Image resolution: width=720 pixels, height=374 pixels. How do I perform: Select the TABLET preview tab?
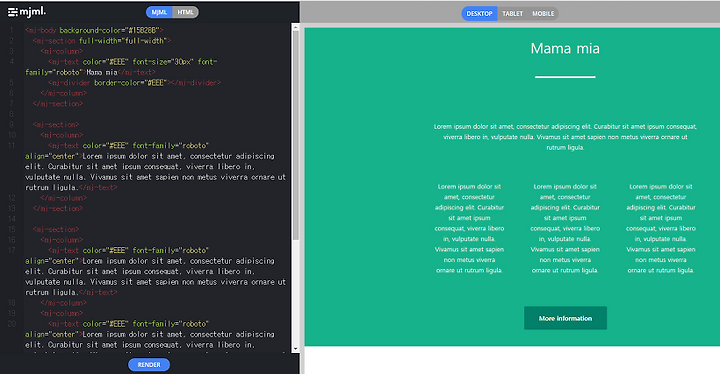tap(512, 14)
